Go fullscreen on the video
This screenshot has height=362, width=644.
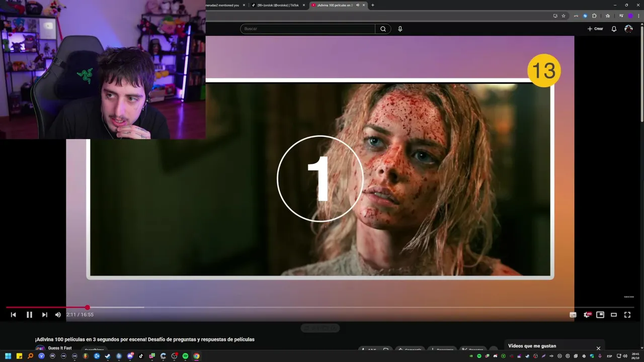tap(627, 315)
